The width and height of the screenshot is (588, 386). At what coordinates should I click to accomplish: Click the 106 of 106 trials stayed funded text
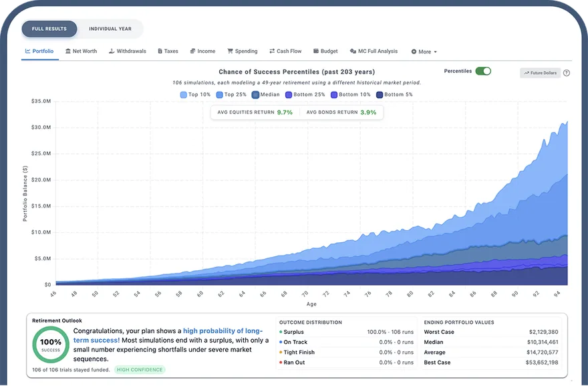pos(71,370)
